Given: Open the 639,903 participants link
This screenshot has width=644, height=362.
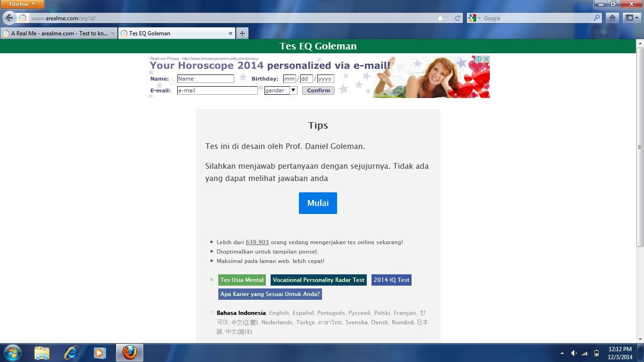Looking at the screenshot, I should 257,242.
